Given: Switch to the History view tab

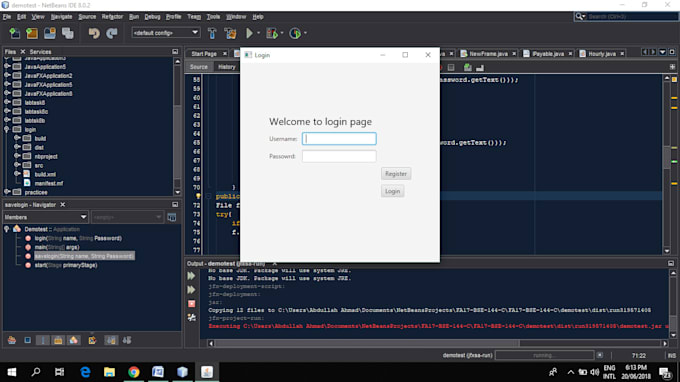Looking at the screenshot, I should coord(226,67).
